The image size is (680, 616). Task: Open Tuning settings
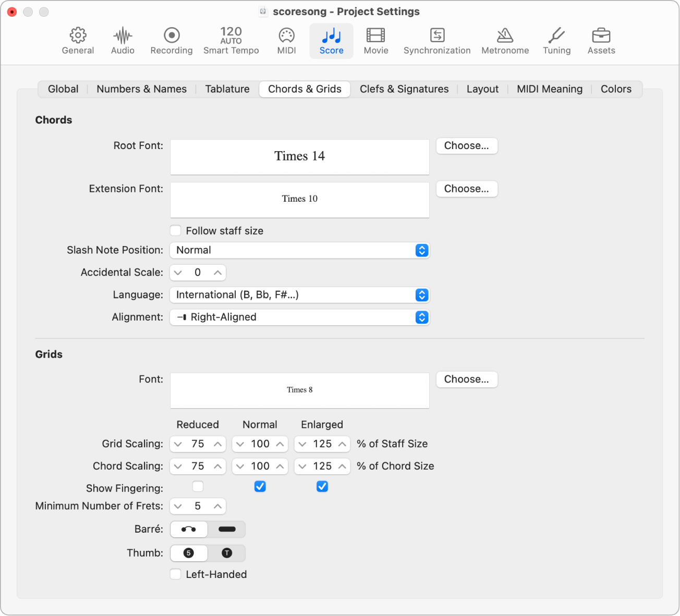(x=556, y=41)
